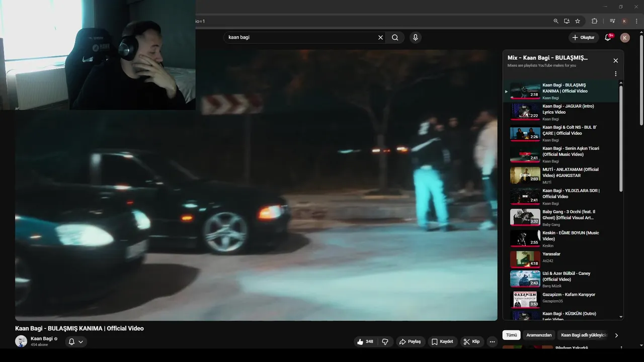Click Mix - Kaan Bagi playlist title
The width and height of the screenshot is (644, 362).
coord(547,58)
